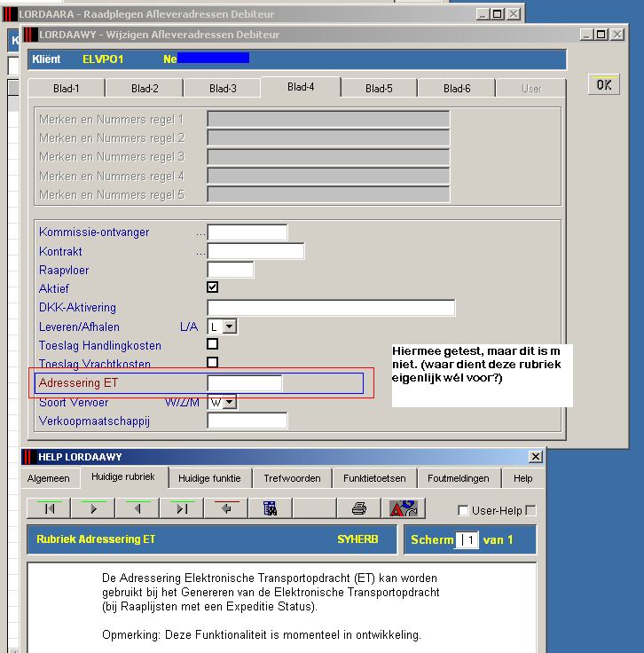Switch to Blad-3 tab
644x653 pixels.
[223, 89]
